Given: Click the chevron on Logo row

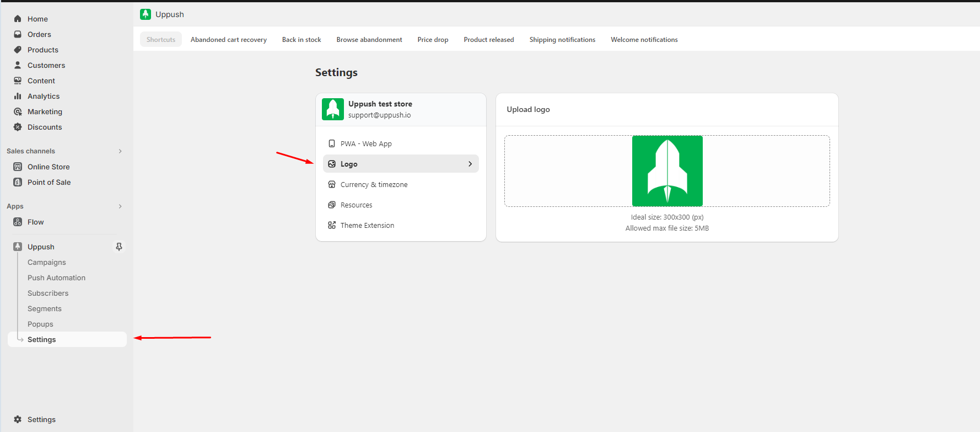Looking at the screenshot, I should click(470, 164).
